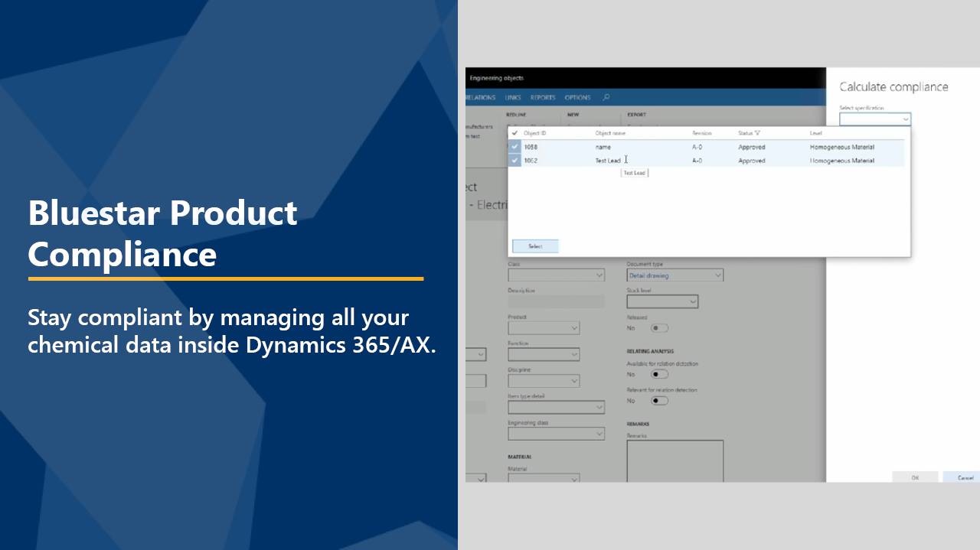
Task: Click the Description field
Action: tap(556, 301)
